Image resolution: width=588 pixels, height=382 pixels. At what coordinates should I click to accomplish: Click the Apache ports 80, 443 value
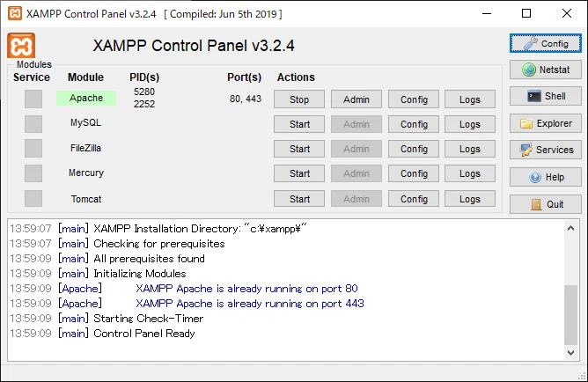coord(246,99)
